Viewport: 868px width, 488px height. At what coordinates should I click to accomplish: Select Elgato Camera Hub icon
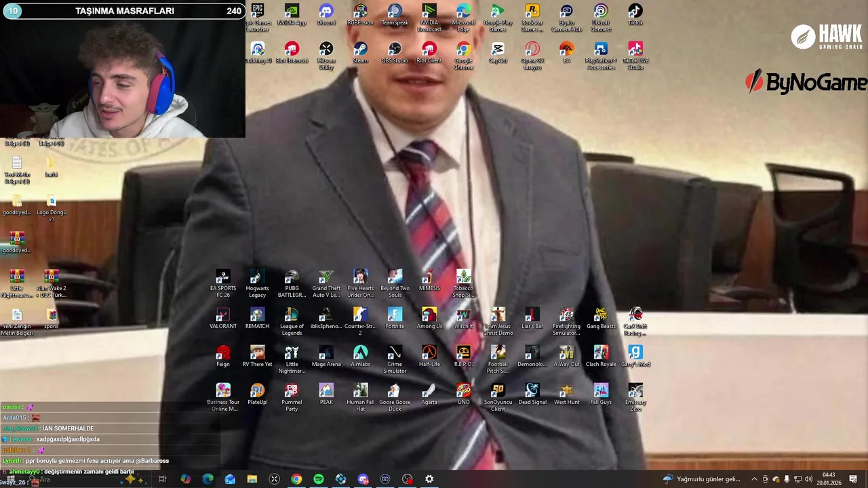coord(566,18)
